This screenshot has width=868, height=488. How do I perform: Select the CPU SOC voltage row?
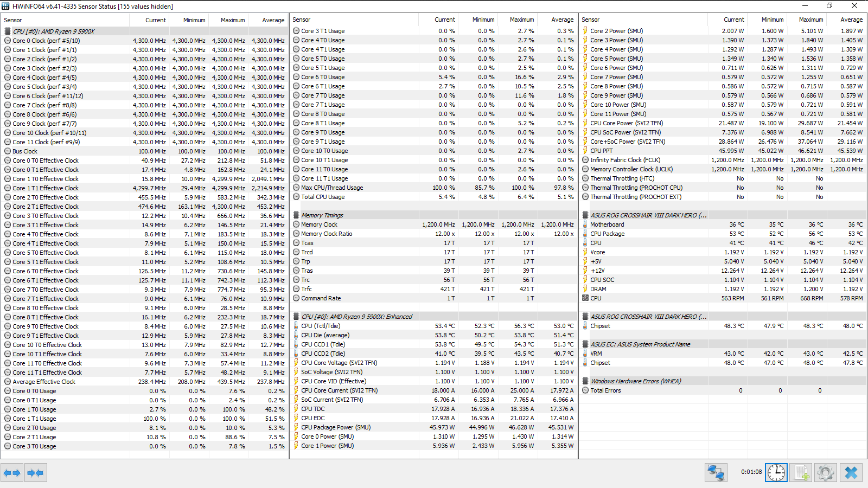point(723,280)
